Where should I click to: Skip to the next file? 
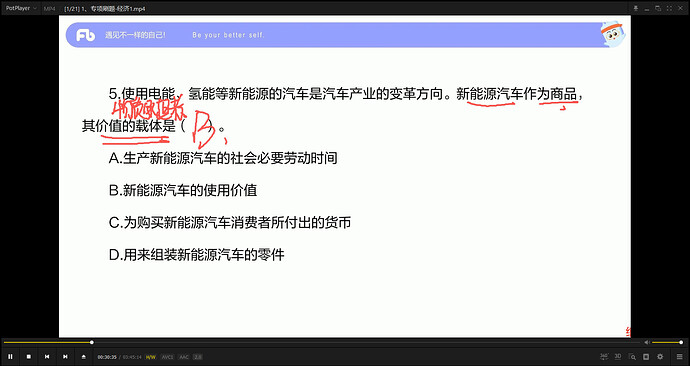coord(65,357)
